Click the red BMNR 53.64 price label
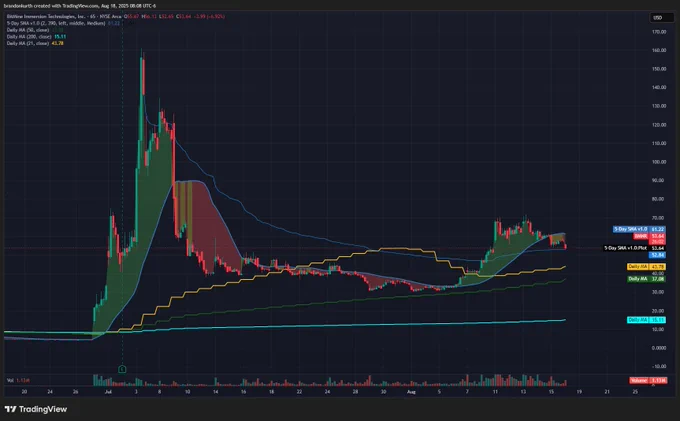The height and width of the screenshot is (421, 680). point(649,236)
